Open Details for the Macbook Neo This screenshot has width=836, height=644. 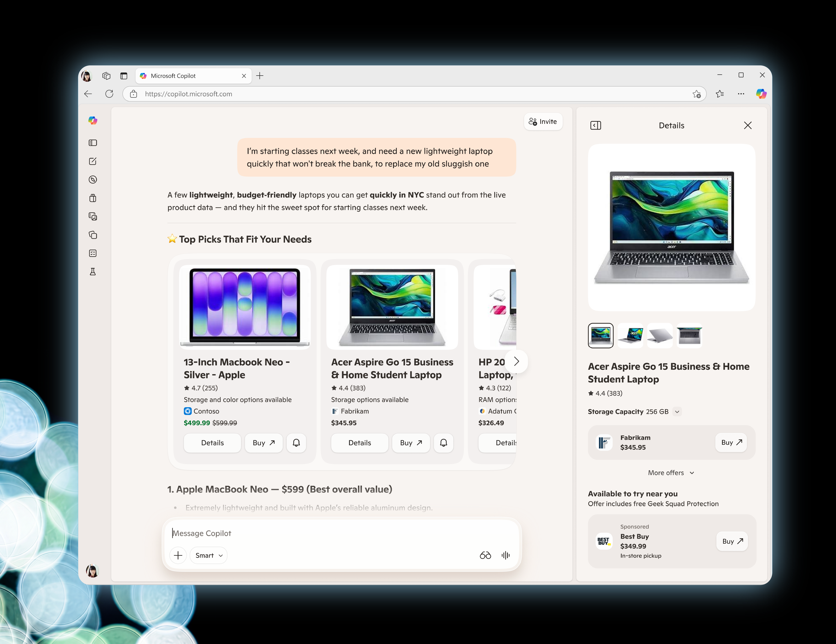coord(213,443)
